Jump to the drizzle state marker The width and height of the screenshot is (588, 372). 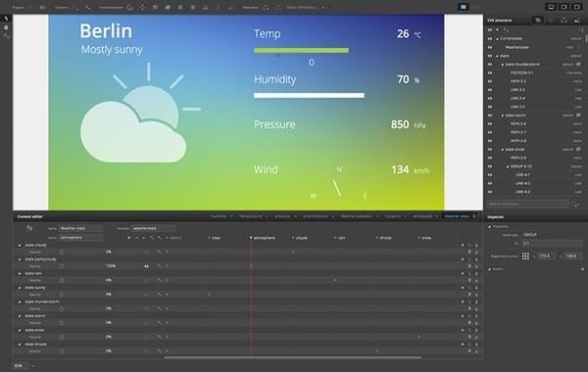[383, 238]
